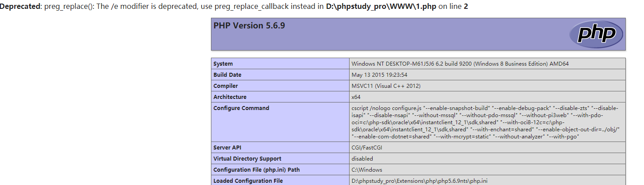Select "Configuration File (php.ini) Path" label
Viewport: 644px width, 185px height.
[x=256, y=170]
